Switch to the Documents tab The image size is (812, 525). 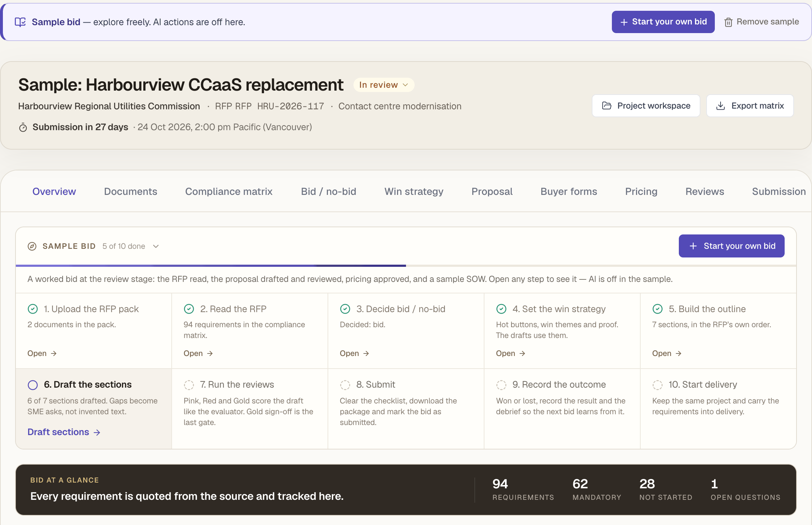pos(131,191)
